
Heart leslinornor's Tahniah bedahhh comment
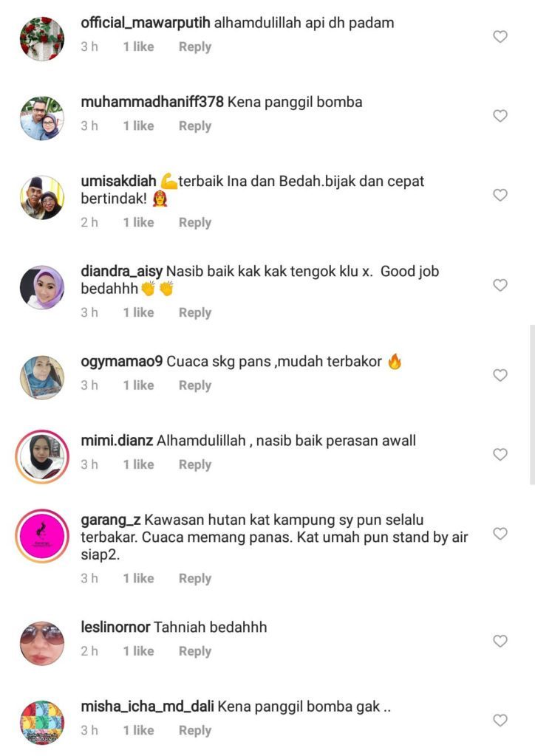[500, 641]
